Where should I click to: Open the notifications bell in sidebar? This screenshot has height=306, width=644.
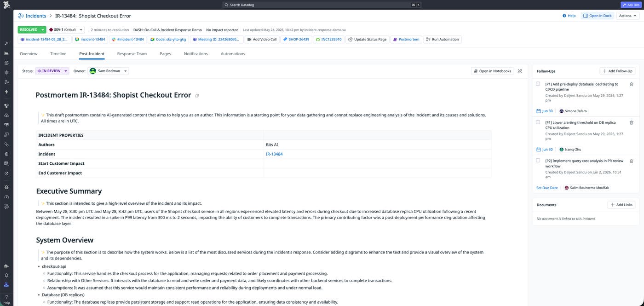pos(6,275)
